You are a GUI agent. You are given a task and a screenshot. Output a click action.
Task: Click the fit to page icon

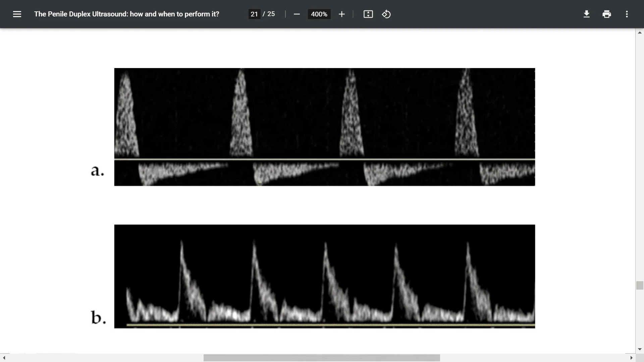click(368, 14)
